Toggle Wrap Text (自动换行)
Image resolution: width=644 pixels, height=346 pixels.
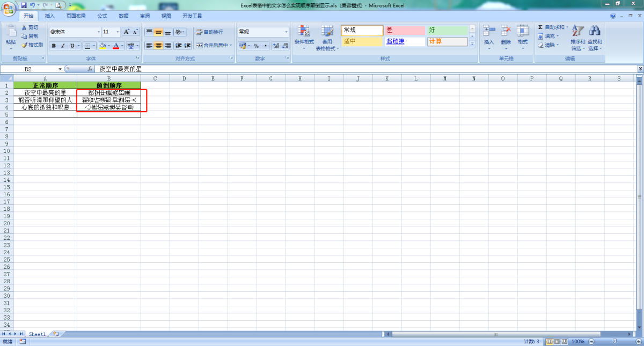(209, 32)
